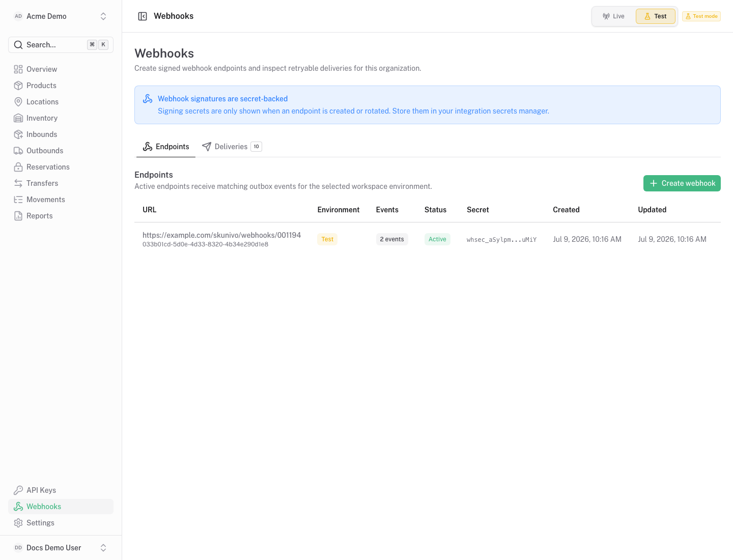Click the Transfers arrows icon
The width and height of the screenshot is (733, 560).
pyautogui.click(x=18, y=183)
